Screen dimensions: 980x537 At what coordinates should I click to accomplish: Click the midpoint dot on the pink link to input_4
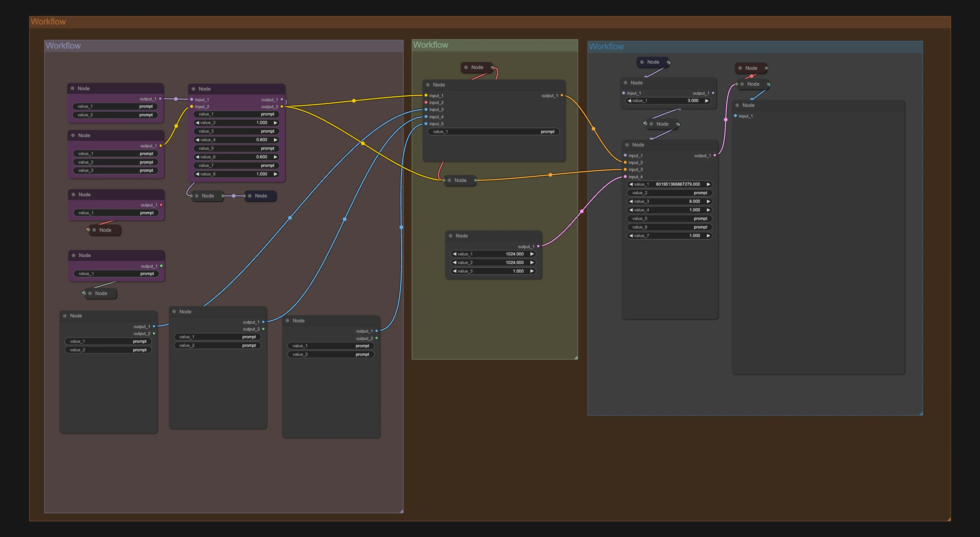tap(582, 211)
